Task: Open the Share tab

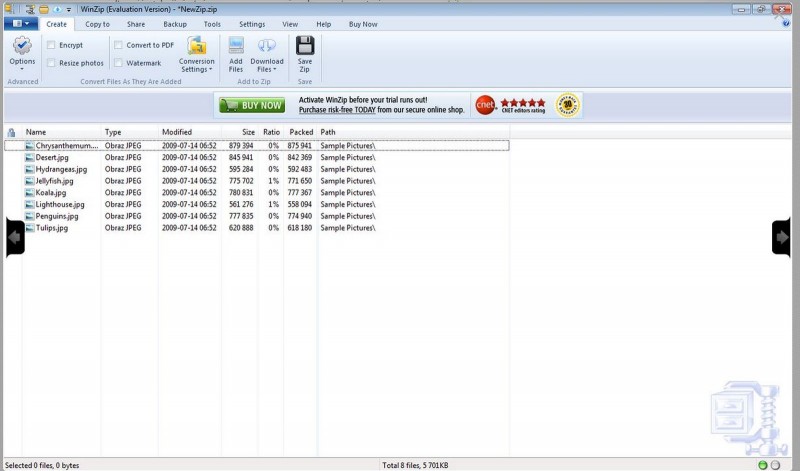Action: coord(136,24)
